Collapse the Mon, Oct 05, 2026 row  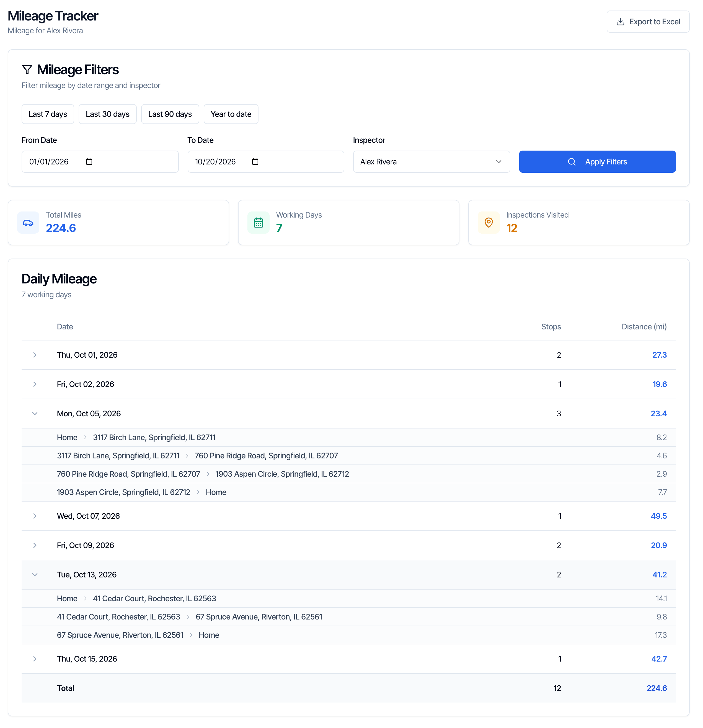point(35,413)
